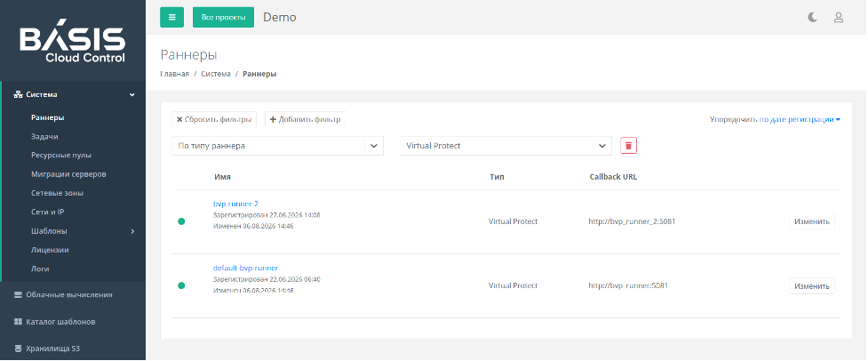Open Лицензии in the sidebar
This screenshot has height=361, width=868.
(x=51, y=250)
